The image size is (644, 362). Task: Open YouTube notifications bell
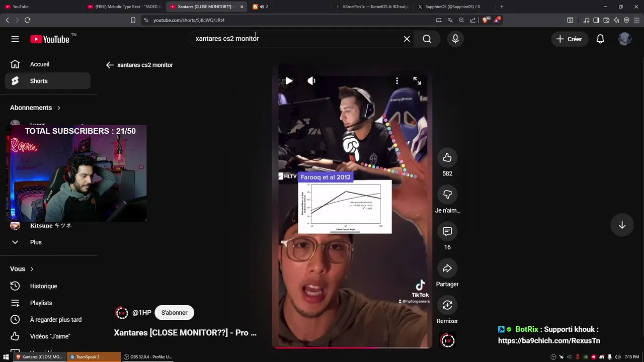pyautogui.click(x=600, y=39)
